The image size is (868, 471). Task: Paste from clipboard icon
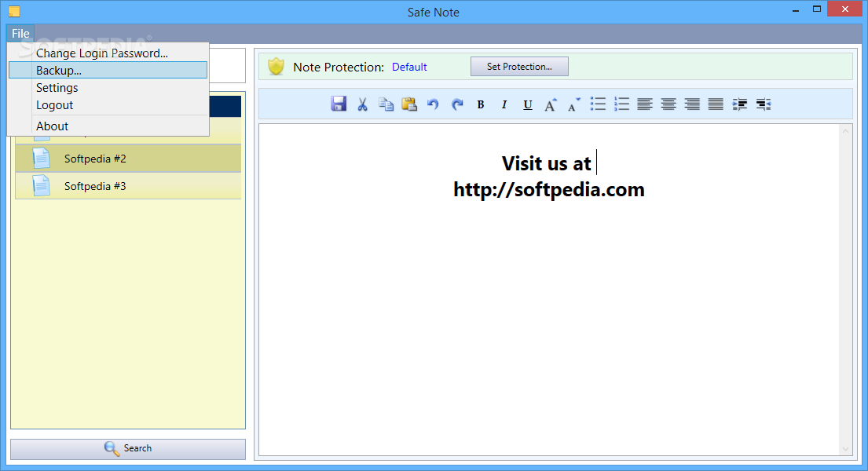point(409,104)
